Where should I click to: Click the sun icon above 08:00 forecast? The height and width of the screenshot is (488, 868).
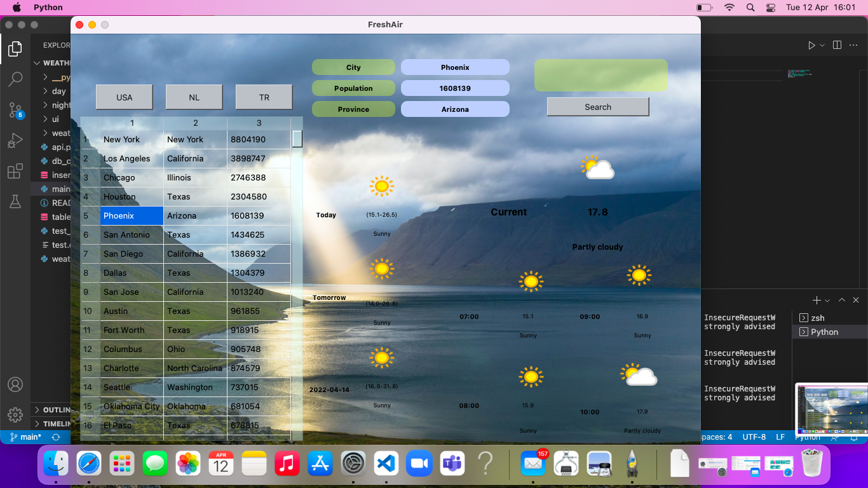(531, 376)
